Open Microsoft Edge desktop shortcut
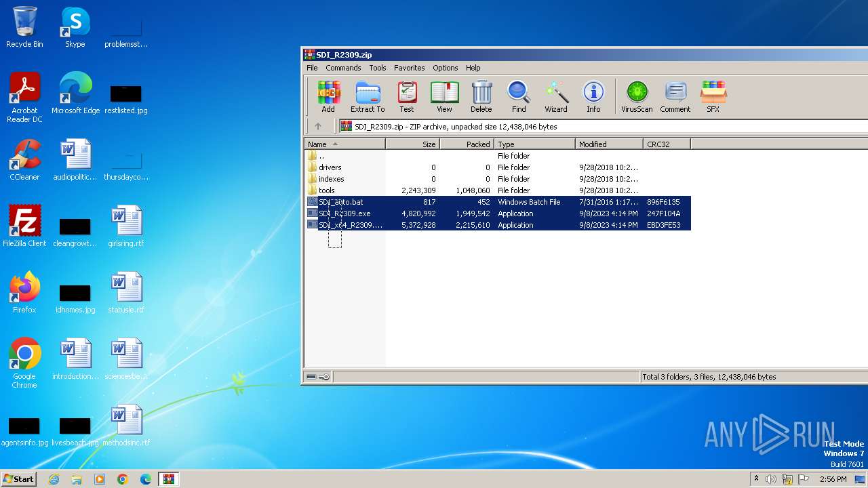The image size is (868, 488). 75,94
